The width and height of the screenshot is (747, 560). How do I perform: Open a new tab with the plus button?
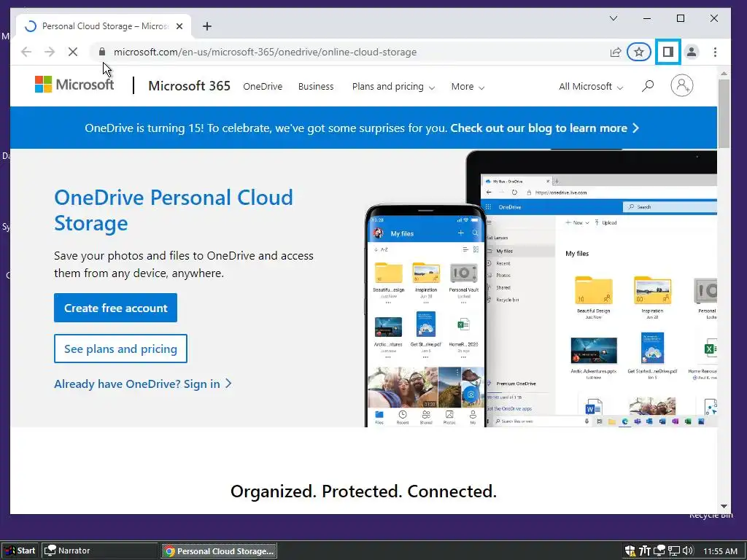click(206, 26)
